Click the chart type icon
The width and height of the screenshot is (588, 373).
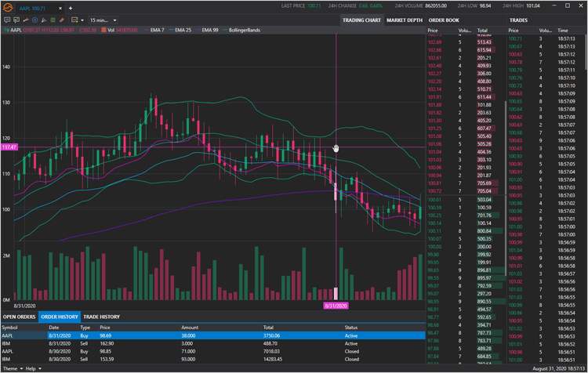(74, 20)
